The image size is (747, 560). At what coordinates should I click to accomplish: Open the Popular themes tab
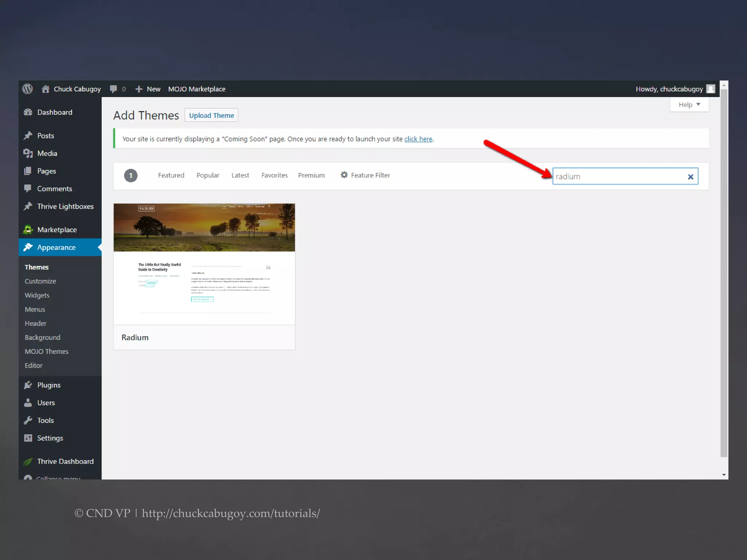pyautogui.click(x=208, y=175)
